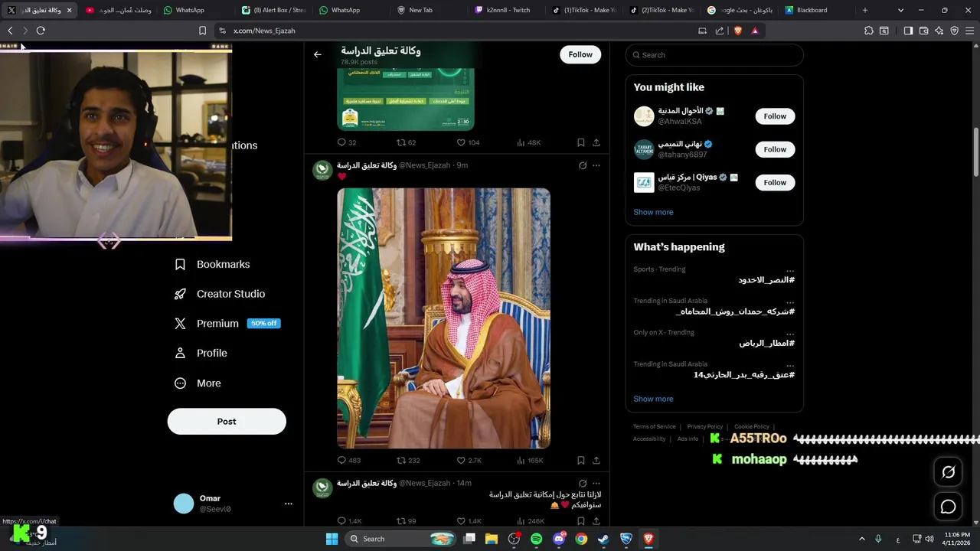Screen dimensions: 980x551
Task: Open Grok icon on the 9m post
Action: (x=583, y=165)
